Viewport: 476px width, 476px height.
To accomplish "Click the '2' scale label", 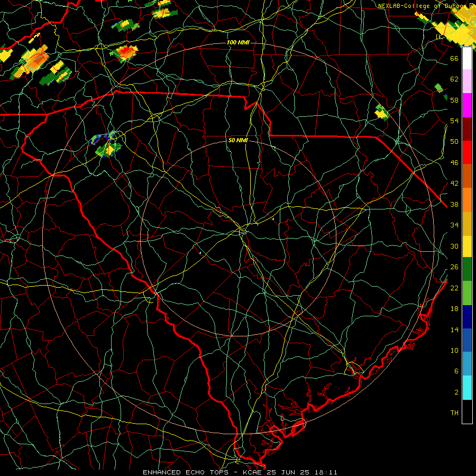I will point(456,392).
